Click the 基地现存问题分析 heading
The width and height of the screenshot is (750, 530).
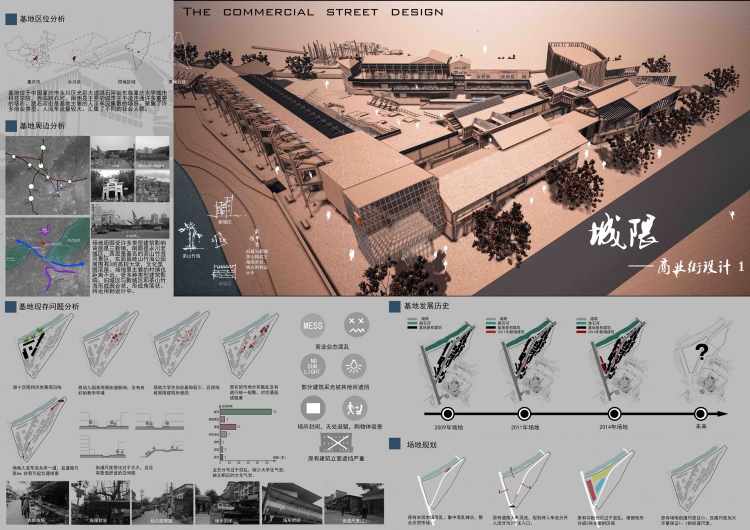click(49, 307)
